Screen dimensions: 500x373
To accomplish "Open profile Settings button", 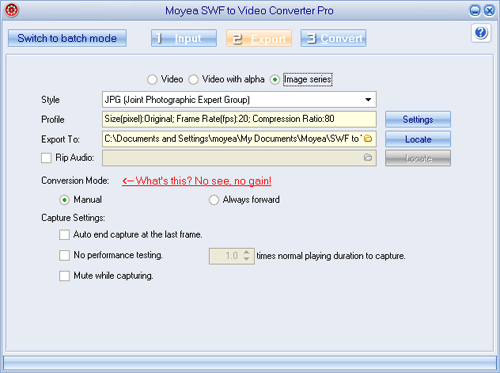I will coord(418,119).
